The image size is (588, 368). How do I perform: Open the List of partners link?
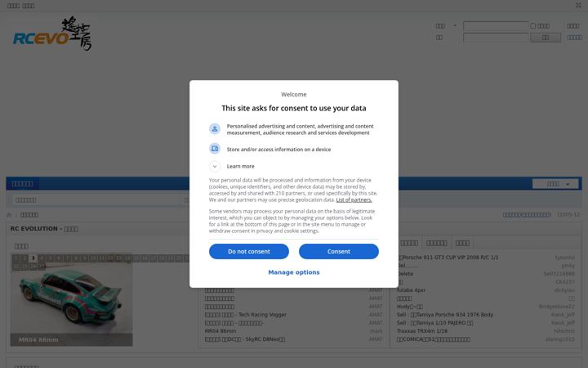(x=354, y=200)
